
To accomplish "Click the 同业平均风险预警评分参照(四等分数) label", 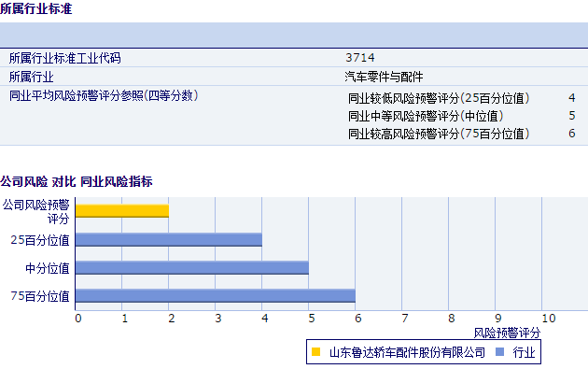I will tap(104, 95).
